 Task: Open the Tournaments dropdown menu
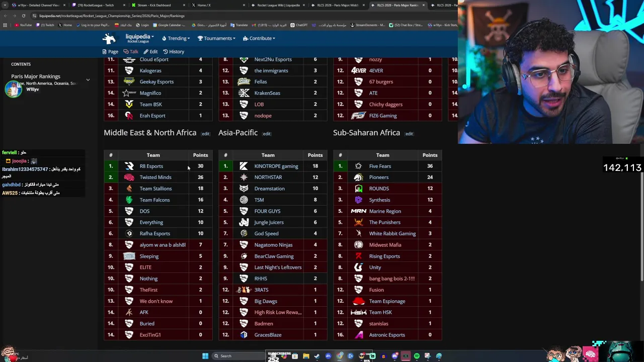pos(216,38)
